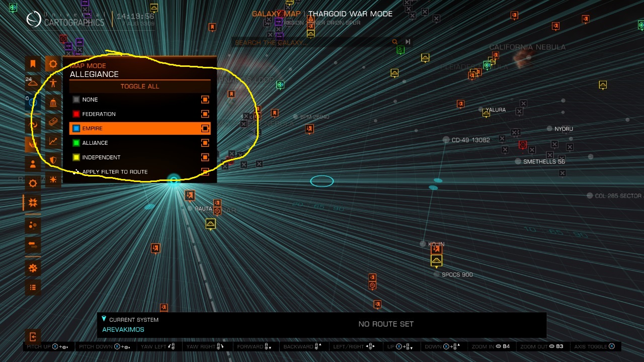Click the Search the Galaxy field
This screenshot has height=362, width=644.
point(312,42)
